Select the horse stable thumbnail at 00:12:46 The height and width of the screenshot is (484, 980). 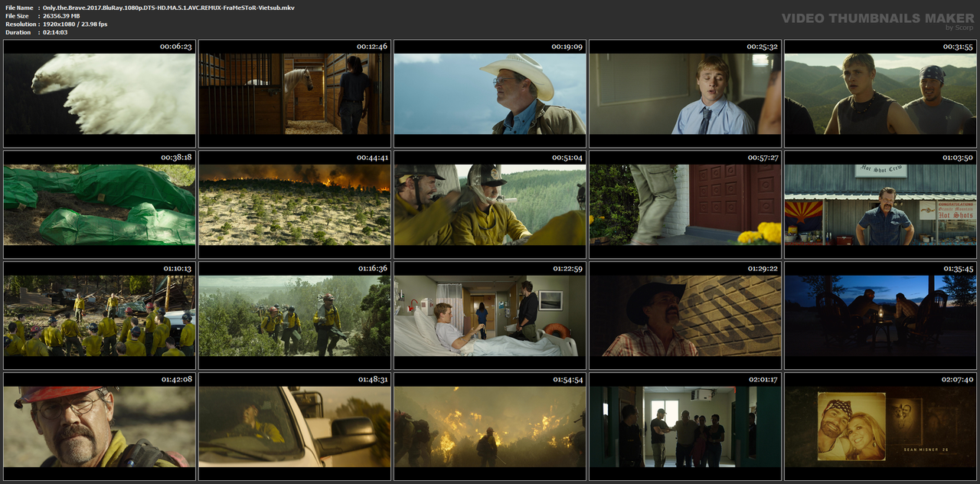click(x=295, y=93)
